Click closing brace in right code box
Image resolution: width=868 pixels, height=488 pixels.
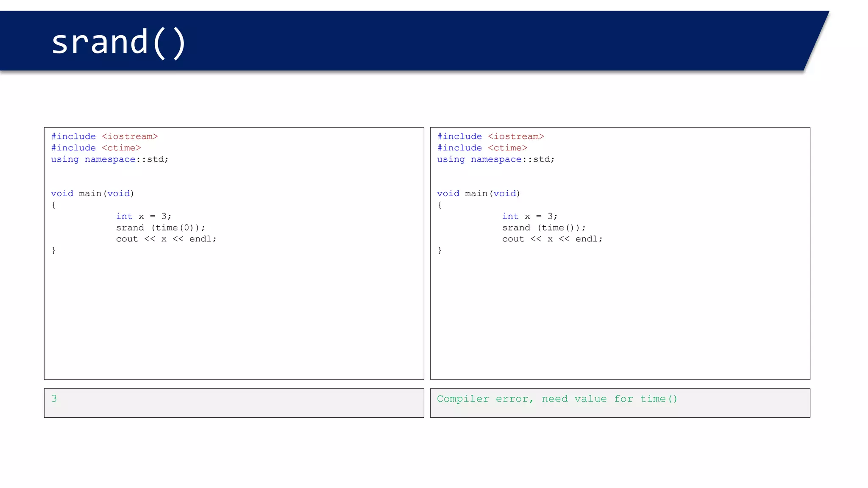440,250
